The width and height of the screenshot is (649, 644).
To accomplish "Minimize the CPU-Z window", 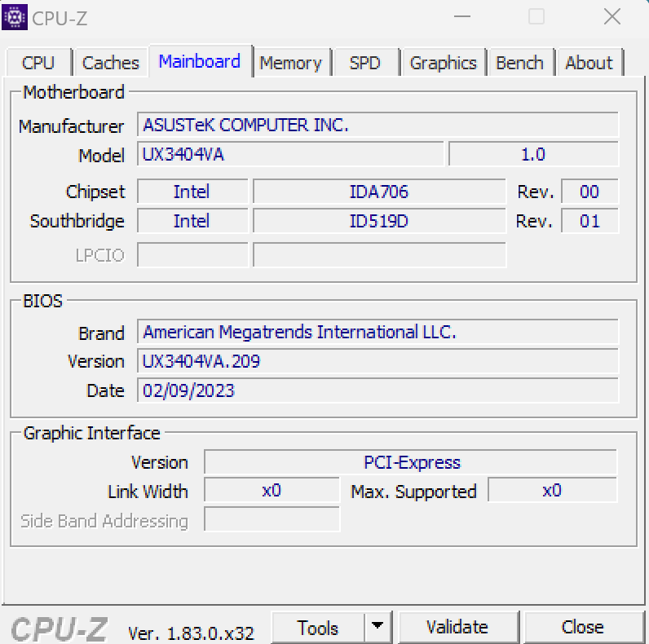I will pyautogui.click(x=462, y=17).
